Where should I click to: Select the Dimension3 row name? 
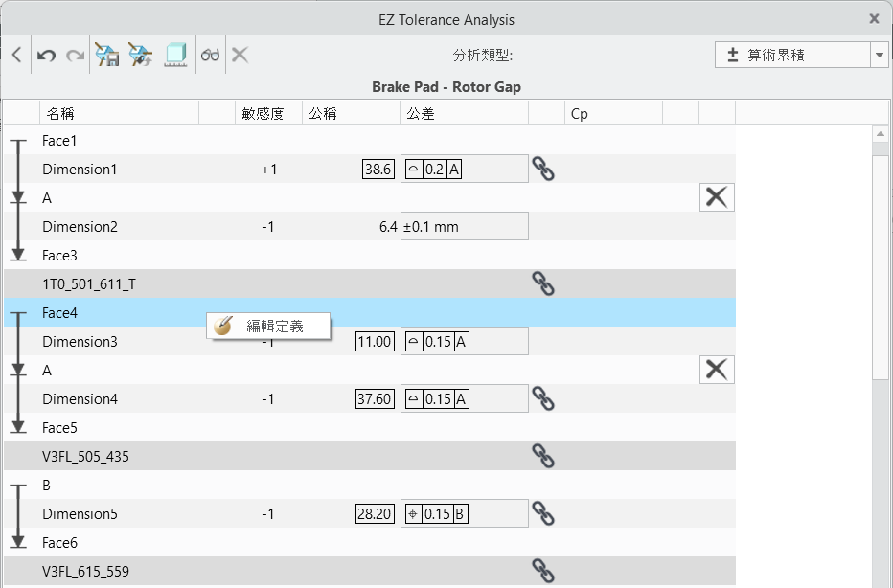[80, 342]
